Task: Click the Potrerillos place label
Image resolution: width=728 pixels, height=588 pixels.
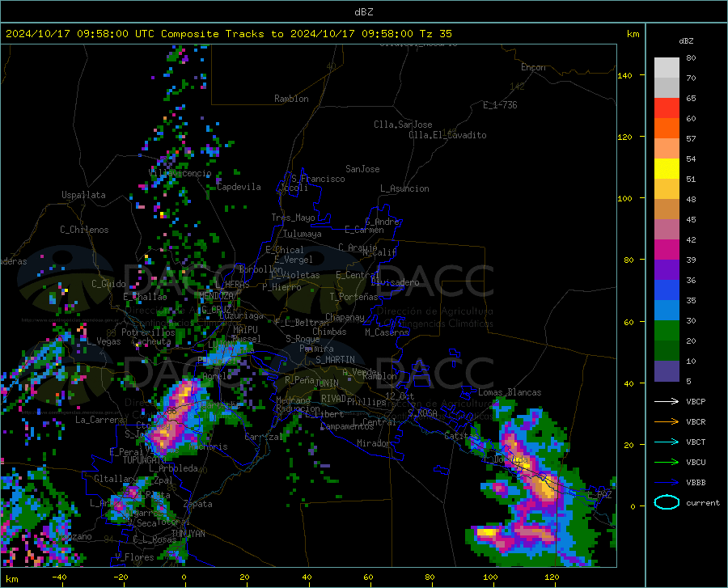Action: click(x=148, y=332)
